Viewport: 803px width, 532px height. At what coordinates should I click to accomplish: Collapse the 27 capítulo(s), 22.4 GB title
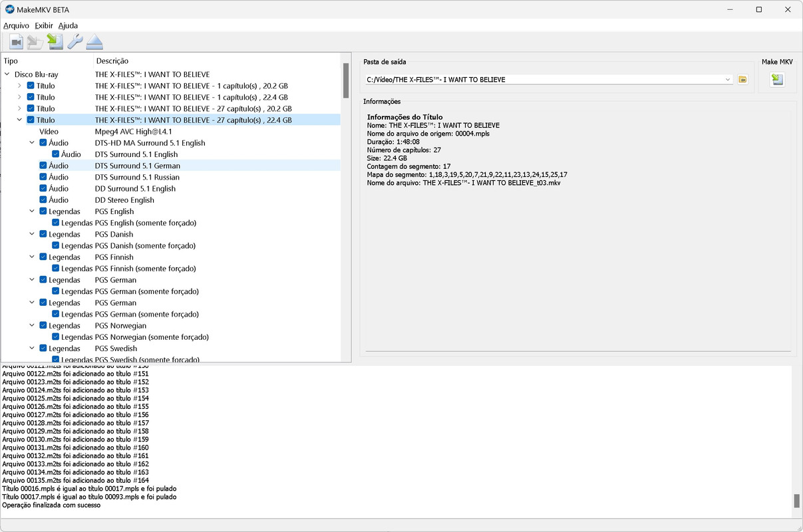19,120
